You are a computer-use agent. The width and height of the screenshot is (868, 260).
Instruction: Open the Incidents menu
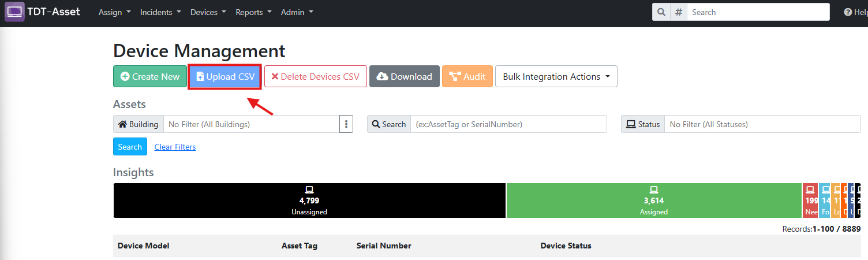click(160, 12)
